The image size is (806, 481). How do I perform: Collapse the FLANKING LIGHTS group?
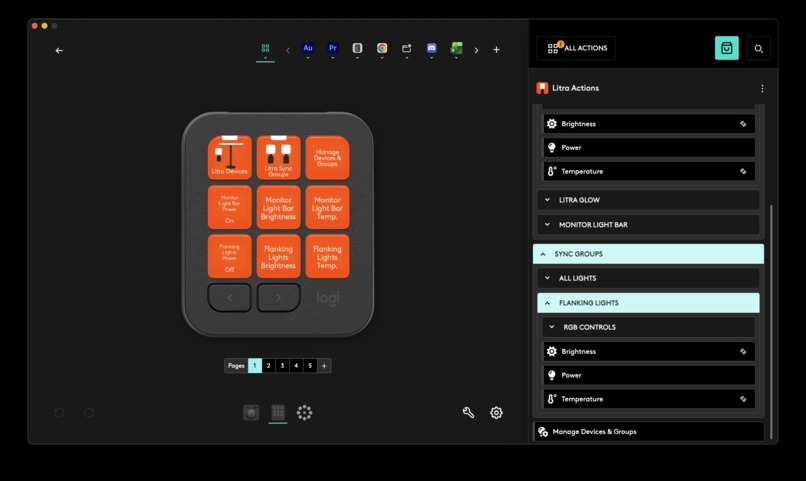pos(648,303)
